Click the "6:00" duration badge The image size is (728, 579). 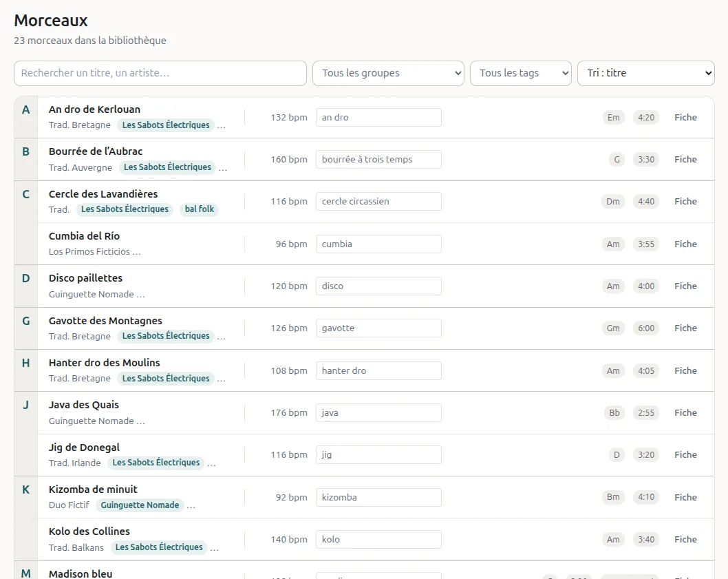pos(646,328)
